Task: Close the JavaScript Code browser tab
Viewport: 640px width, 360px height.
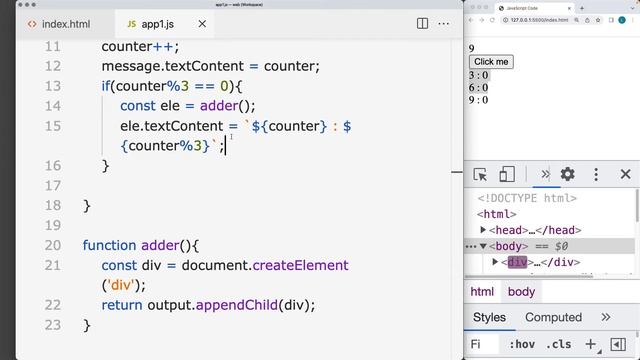Action: coord(569,8)
